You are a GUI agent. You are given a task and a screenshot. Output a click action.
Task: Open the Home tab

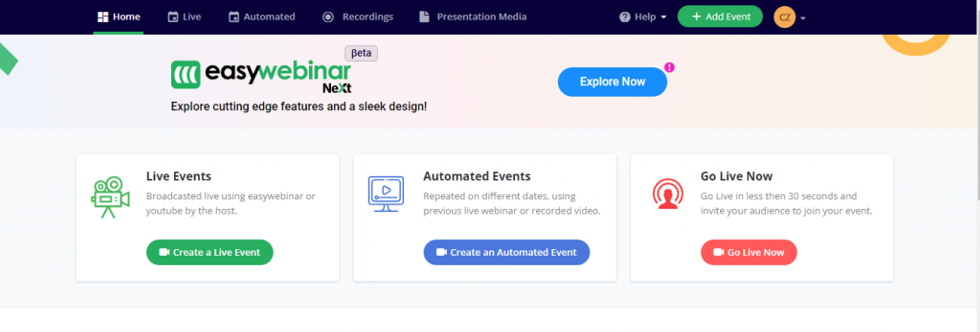click(x=118, y=17)
